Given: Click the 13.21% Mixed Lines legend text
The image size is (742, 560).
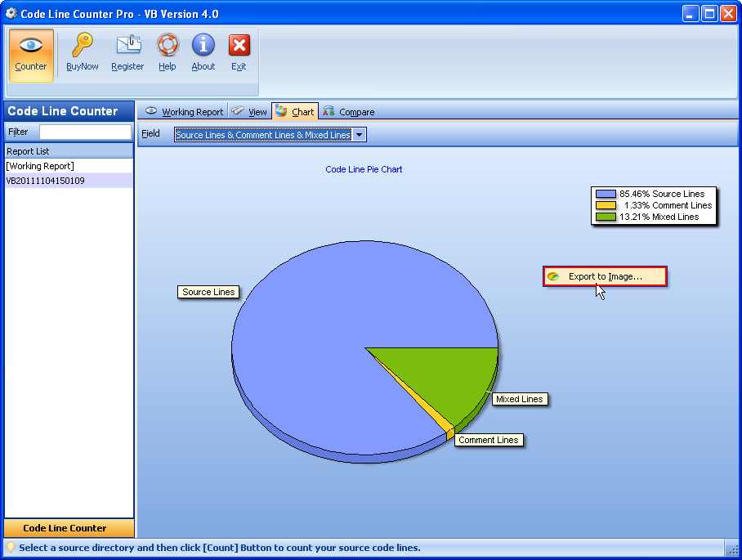Looking at the screenshot, I should click(659, 217).
